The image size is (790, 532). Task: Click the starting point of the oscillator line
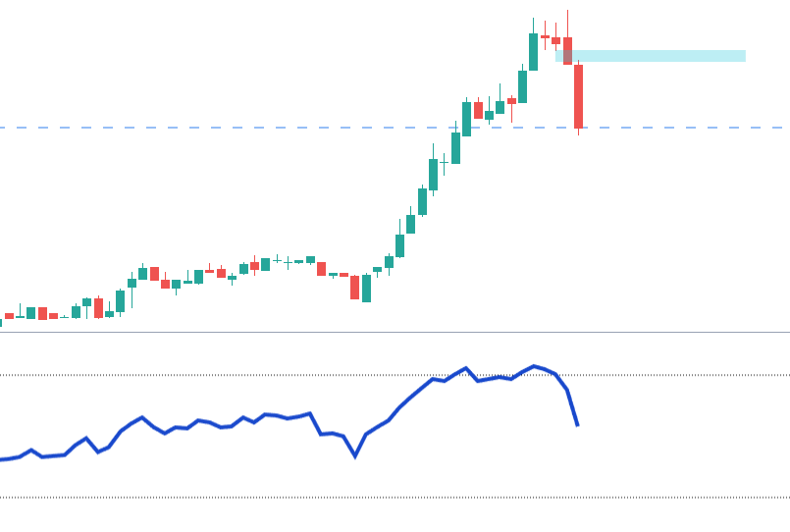click(x=2, y=459)
